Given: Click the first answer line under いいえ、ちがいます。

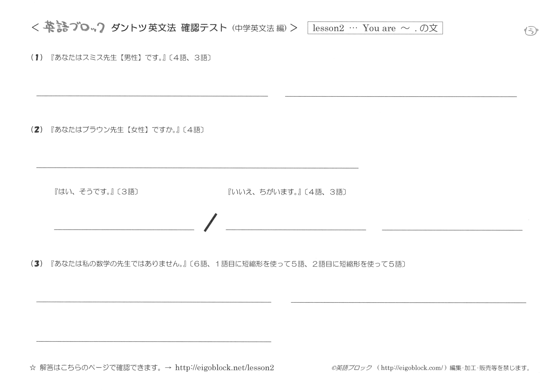Looking at the screenshot, I should (296, 230).
